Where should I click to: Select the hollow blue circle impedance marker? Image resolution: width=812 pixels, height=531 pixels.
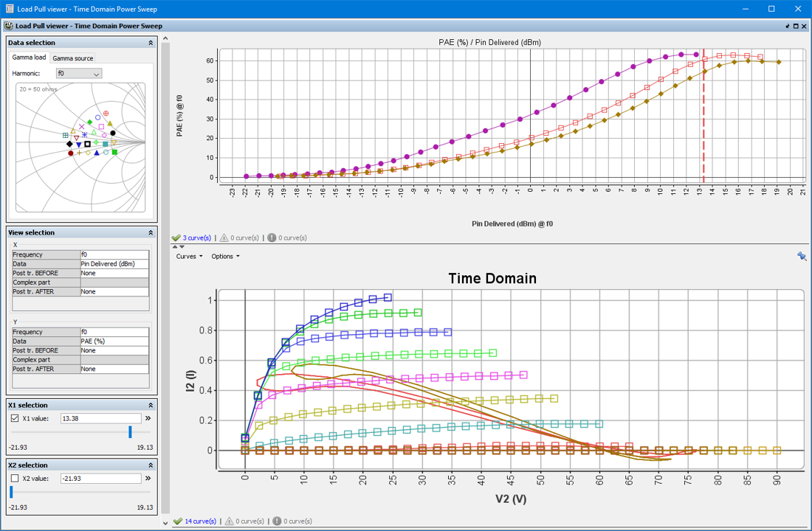tap(97, 117)
